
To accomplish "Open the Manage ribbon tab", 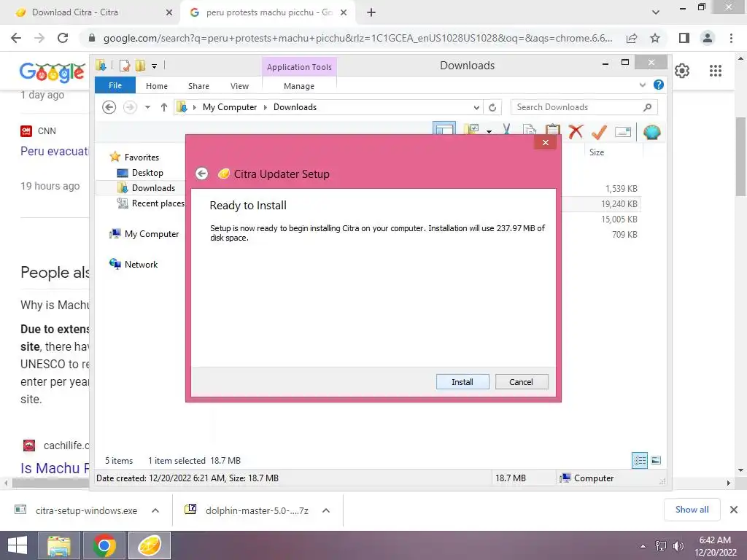I will click(298, 86).
